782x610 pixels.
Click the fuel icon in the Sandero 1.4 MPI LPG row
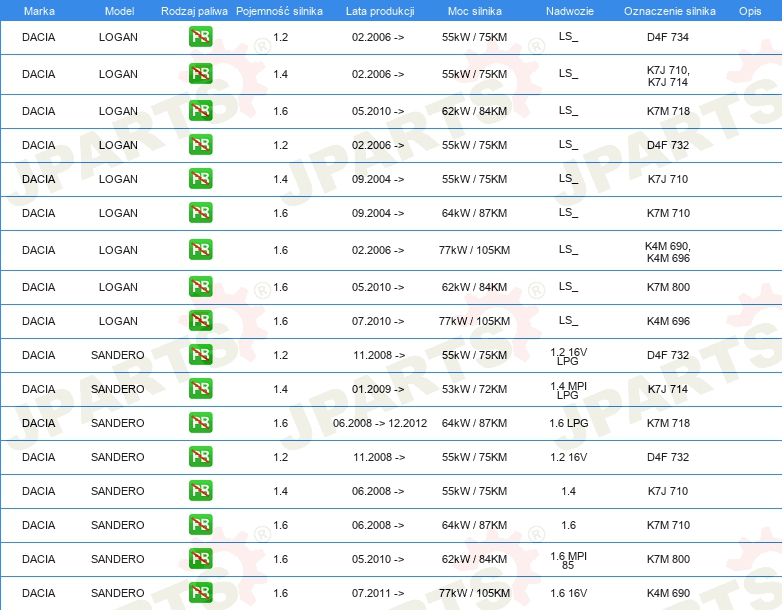click(200, 388)
